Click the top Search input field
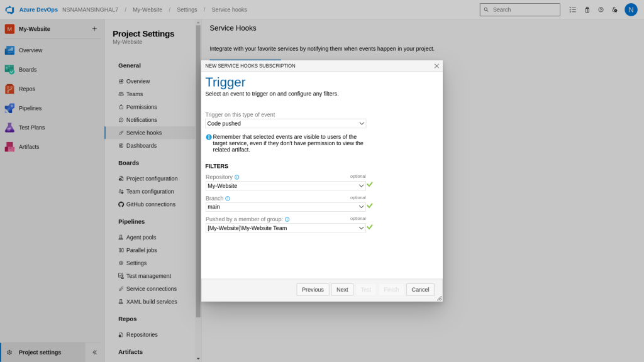644x362 pixels. pos(519,9)
